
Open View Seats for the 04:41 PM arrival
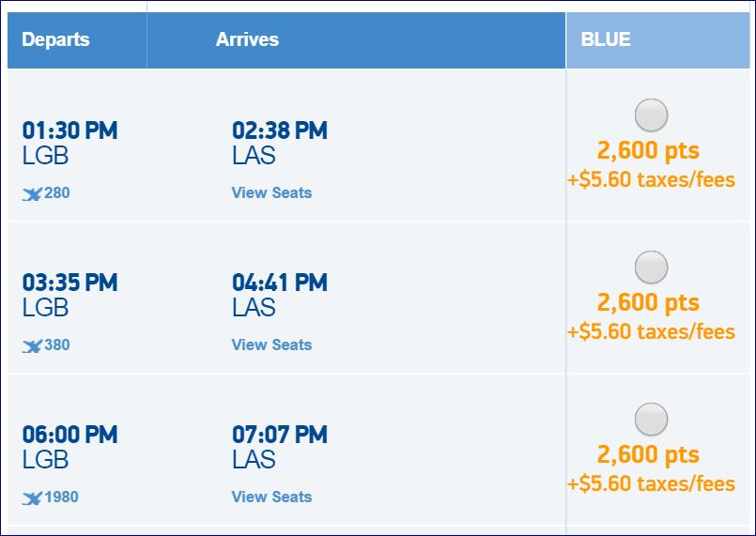(271, 345)
